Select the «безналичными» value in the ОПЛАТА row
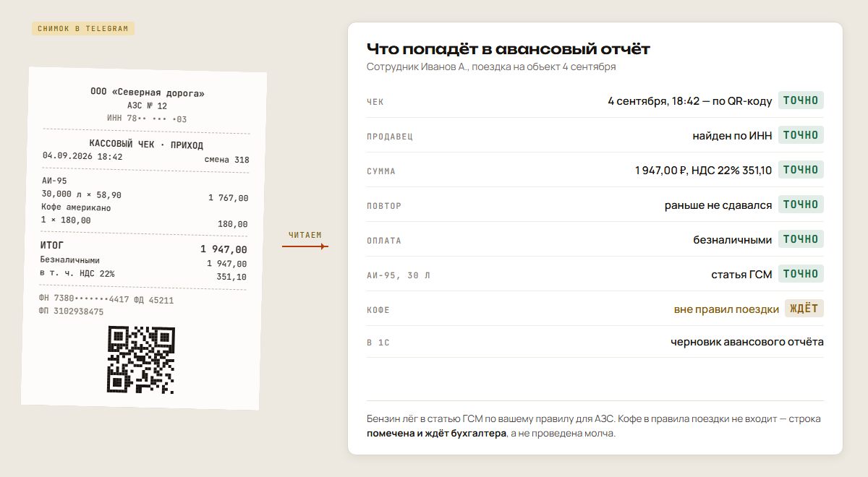 (x=733, y=239)
